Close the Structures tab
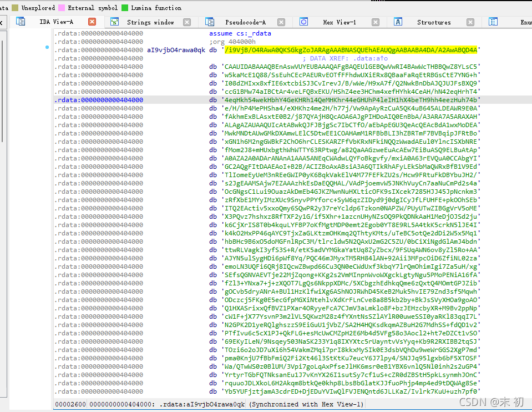The width and height of the screenshot is (532, 412). [471, 22]
